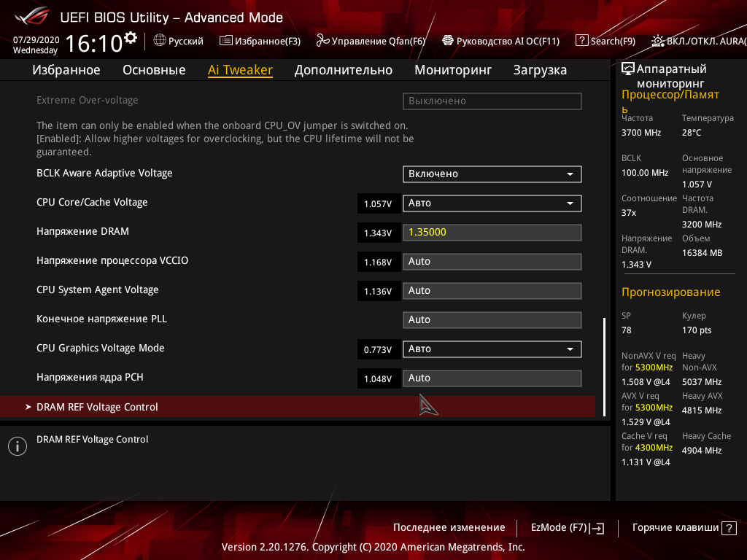Click the 1.131 V @L4 value
Screen dimensions: 747x560
click(646, 462)
